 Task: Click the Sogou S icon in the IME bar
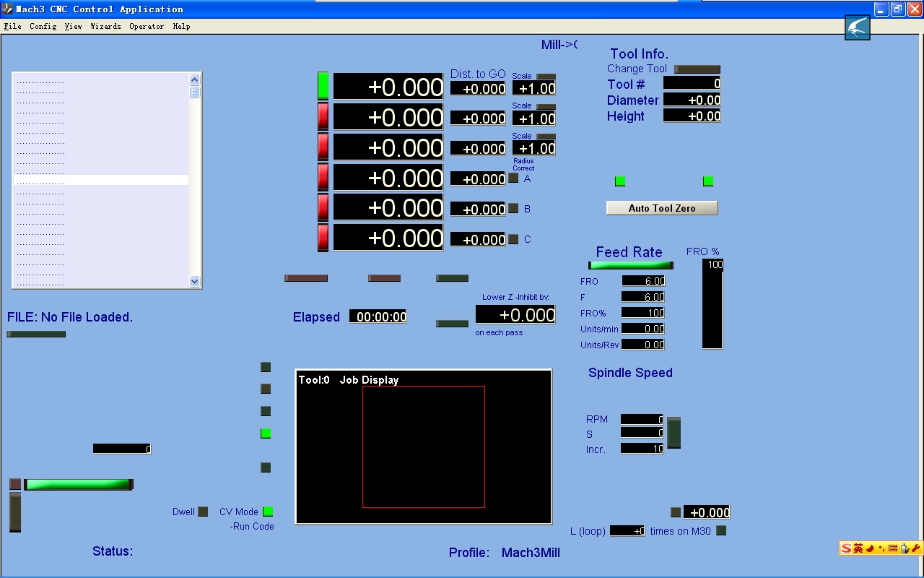tap(846, 548)
